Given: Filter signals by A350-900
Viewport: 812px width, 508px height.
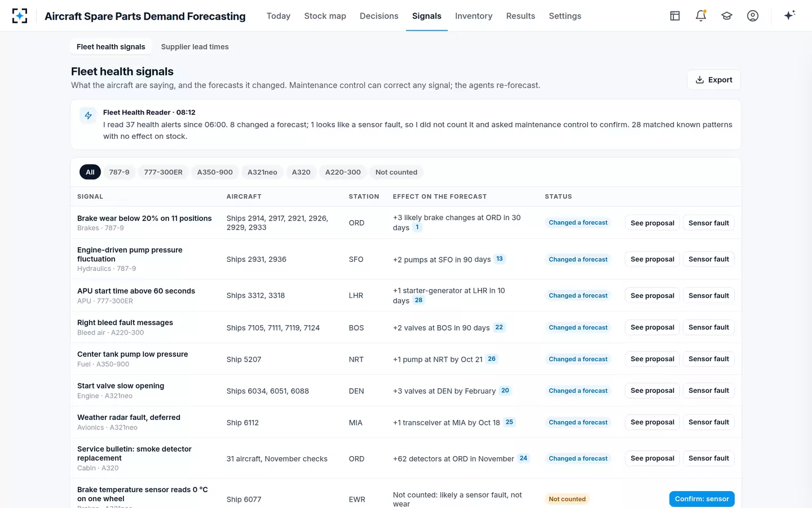Looking at the screenshot, I should [x=215, y=172].
